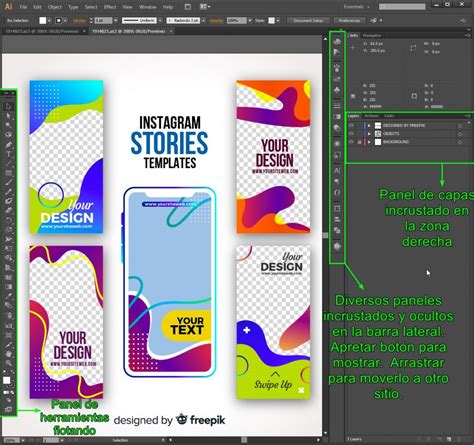The image size is (474, 445).
Task: Select the Pencil tool
Action: point(8,192)
